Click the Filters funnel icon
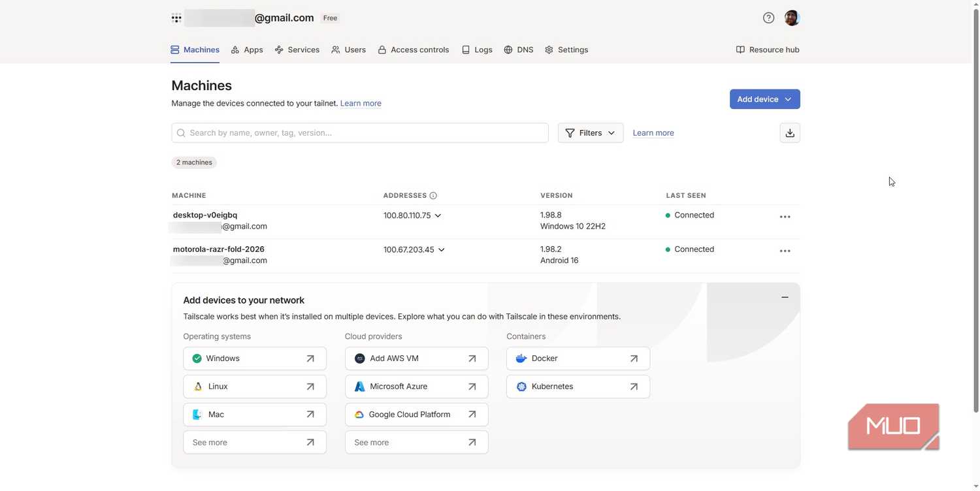 tap(570, 133)
